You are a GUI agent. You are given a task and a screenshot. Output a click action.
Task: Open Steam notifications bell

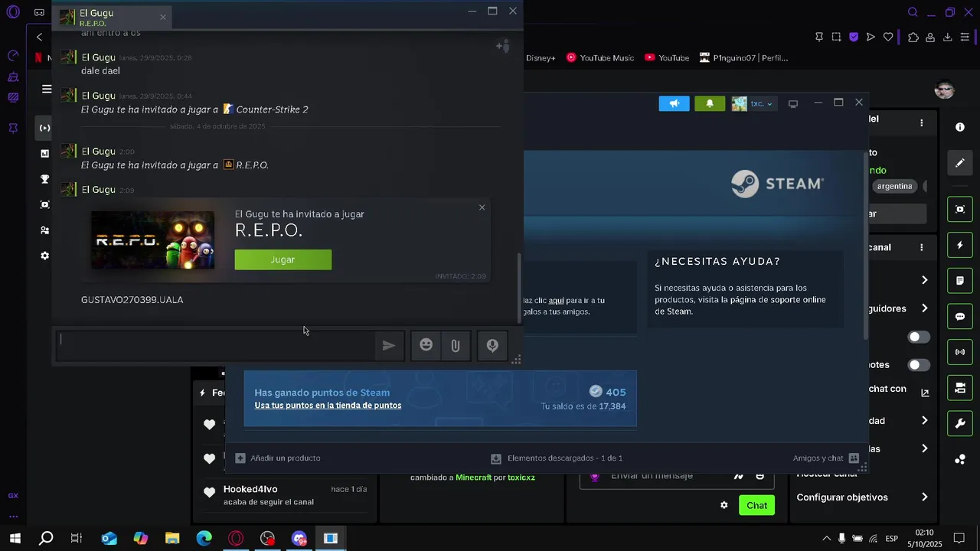[710, 103]
